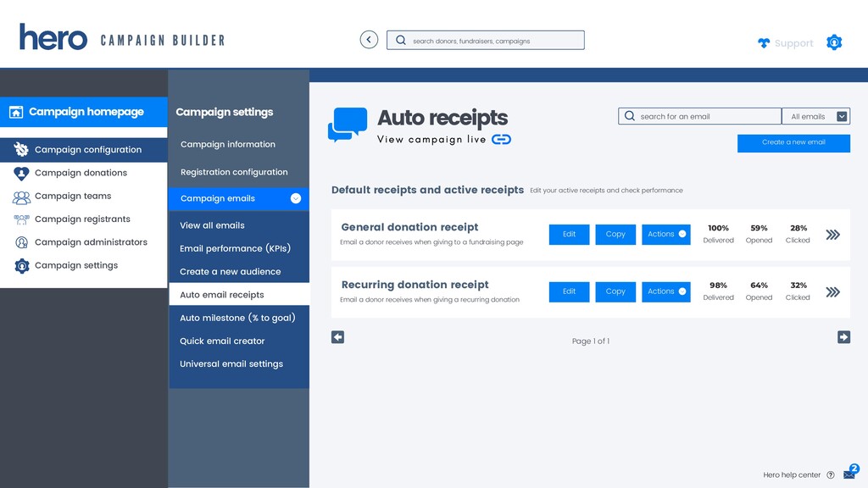Open General donation receipt details chevrons

pos(832,235)
